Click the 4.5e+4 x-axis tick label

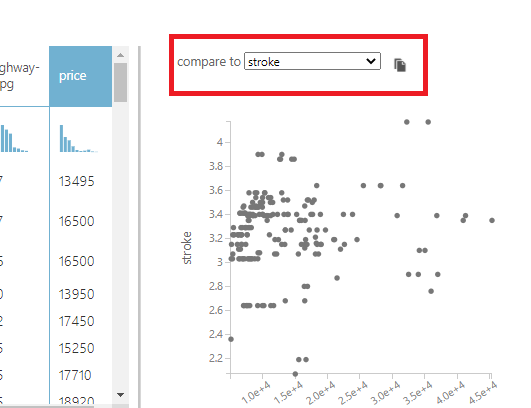(483, 393)
